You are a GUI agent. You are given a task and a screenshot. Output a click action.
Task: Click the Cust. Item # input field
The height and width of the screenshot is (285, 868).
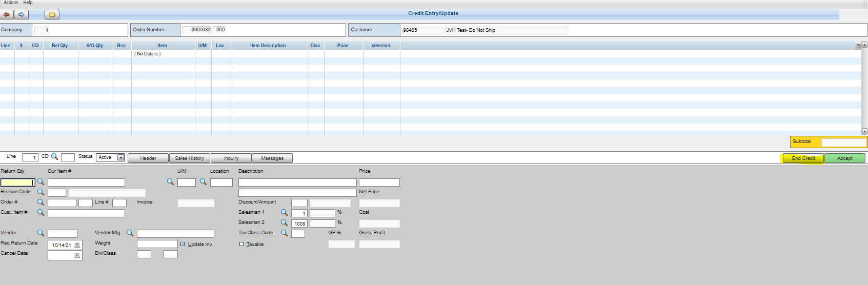[x=86, y=213]
